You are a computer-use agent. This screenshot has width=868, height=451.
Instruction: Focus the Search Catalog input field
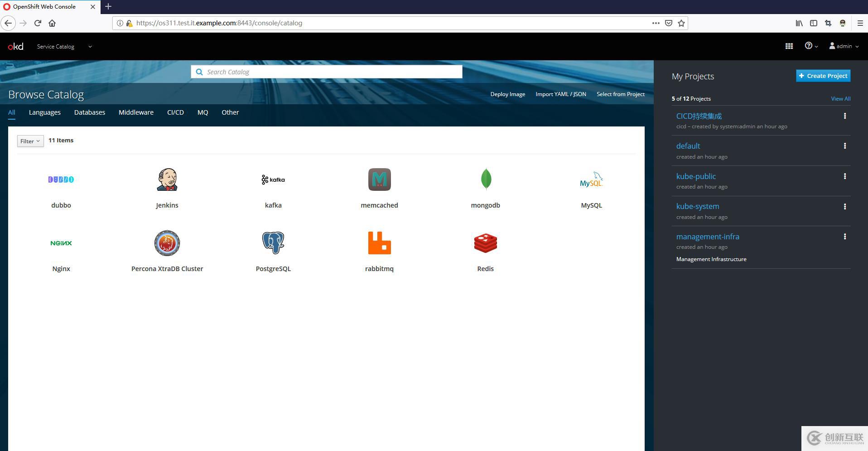coord(327,72)
